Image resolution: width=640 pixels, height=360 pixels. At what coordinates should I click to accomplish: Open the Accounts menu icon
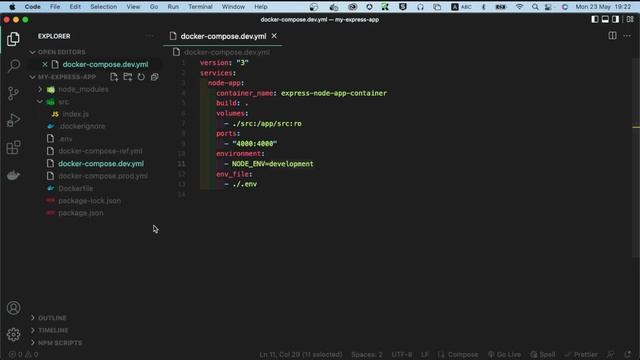coord(13,308)
